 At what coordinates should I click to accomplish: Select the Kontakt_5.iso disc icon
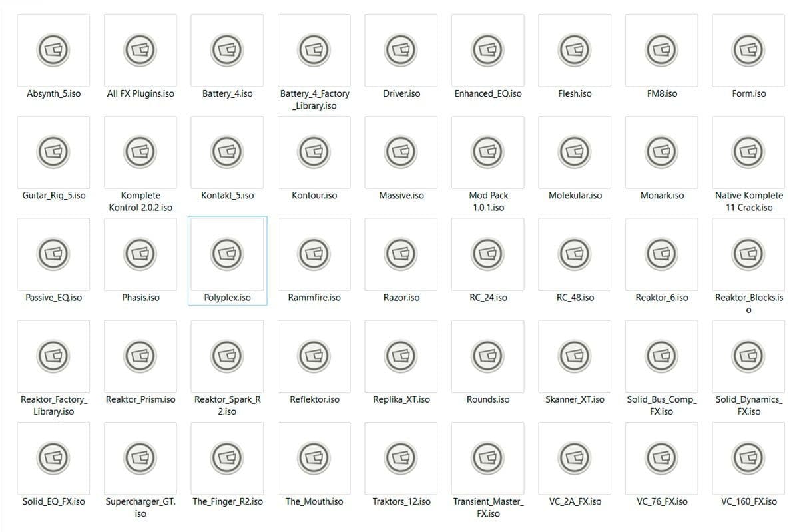click(228, 152)
